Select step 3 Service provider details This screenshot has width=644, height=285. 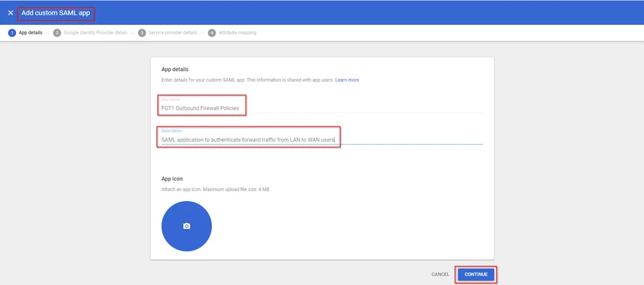click(x=167, y=33)
